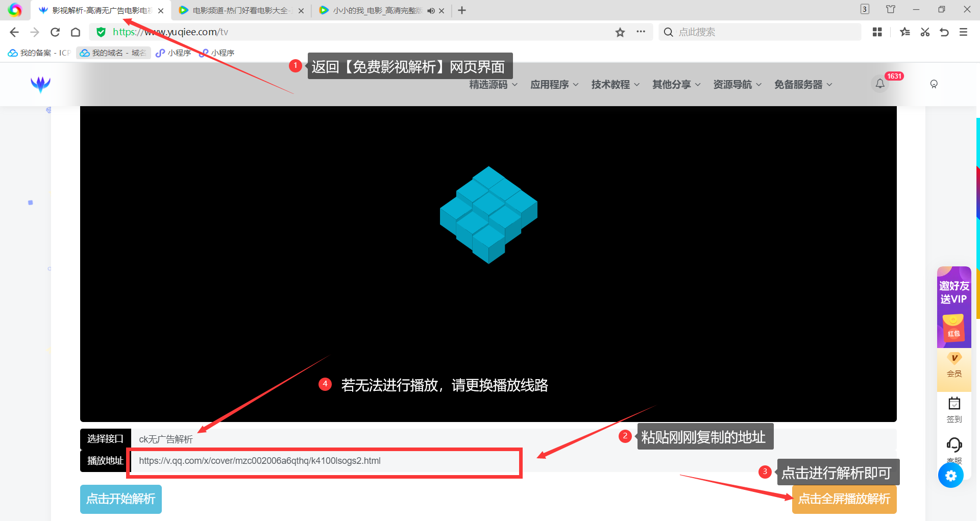This screenshot has width=980, height=521.
Task: Expand the 精选源码 dropdown menu
Action: click(488, 84)
